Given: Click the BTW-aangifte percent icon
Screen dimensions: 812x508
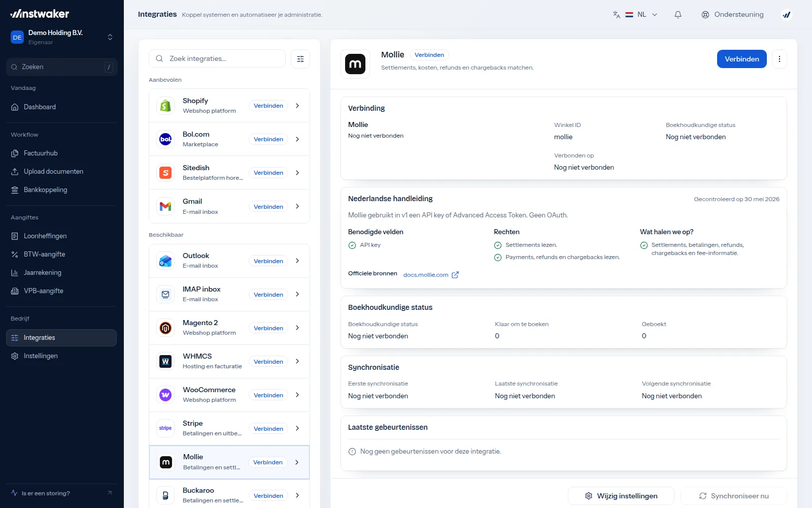Looking at the screenshot, I should click(15, 255).
